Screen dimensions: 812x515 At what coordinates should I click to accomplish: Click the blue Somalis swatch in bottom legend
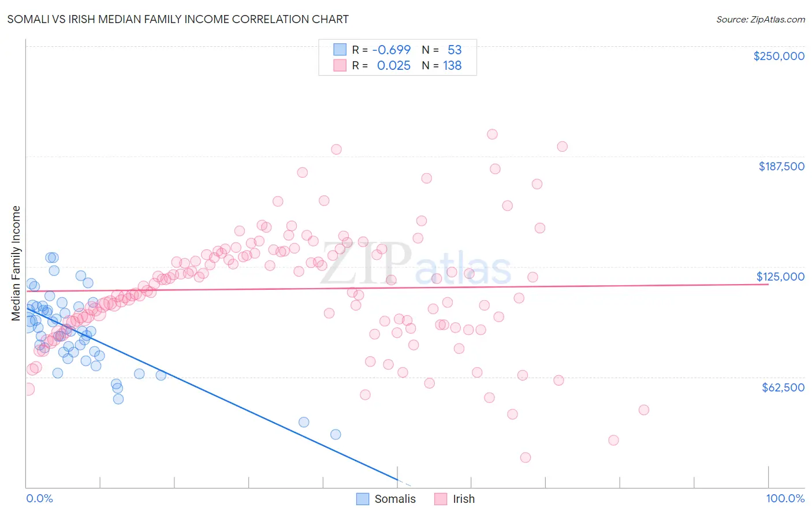pyautogui.click(x=363, y=499)
